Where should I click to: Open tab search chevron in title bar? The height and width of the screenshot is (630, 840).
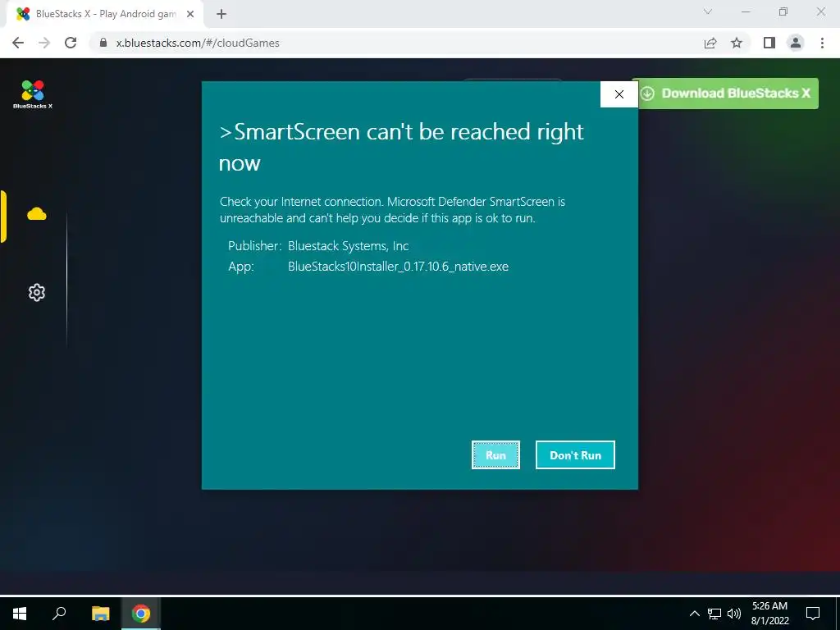pyautogui.click(x=708, y=11)
